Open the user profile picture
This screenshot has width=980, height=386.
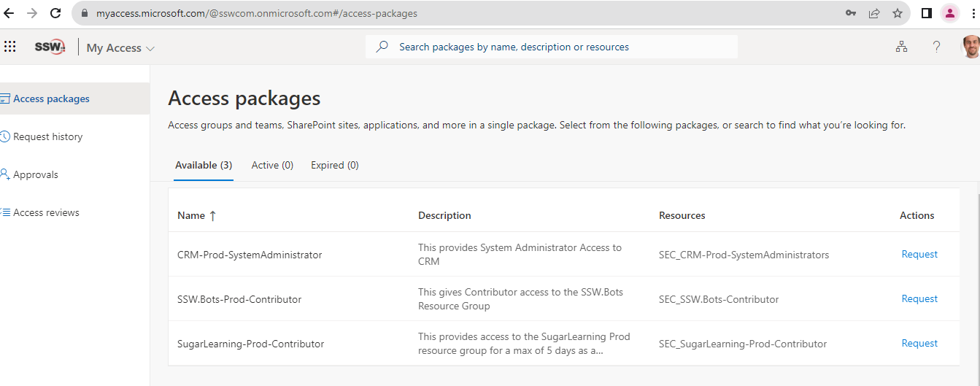click(970, 47)
